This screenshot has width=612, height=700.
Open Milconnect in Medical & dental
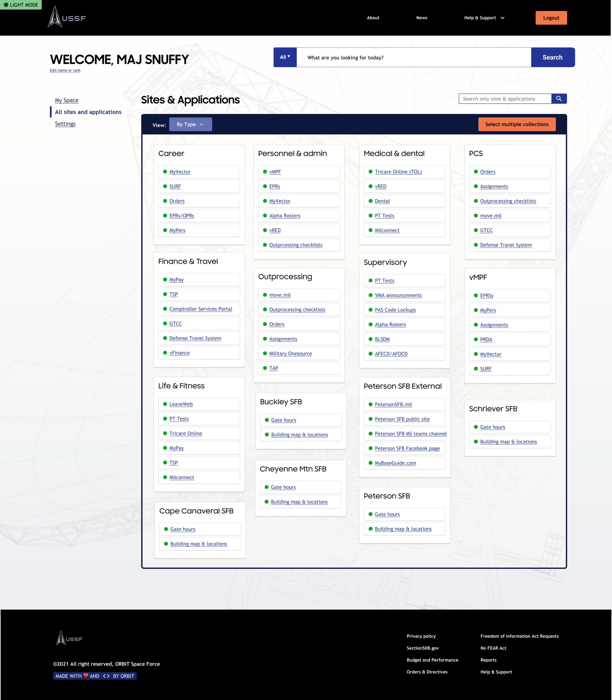click(x=387, y=230)
